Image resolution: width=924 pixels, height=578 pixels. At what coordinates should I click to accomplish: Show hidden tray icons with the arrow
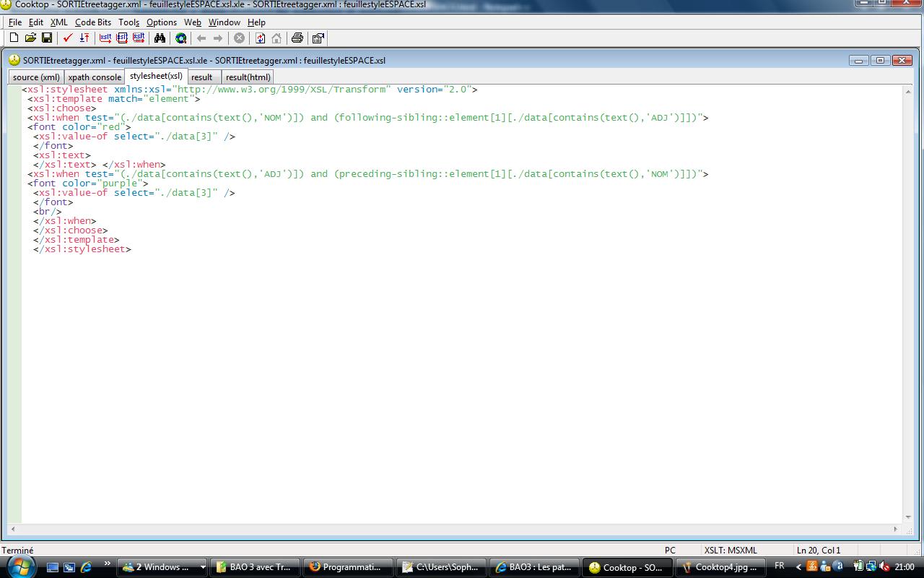click(x=798, y=567)
